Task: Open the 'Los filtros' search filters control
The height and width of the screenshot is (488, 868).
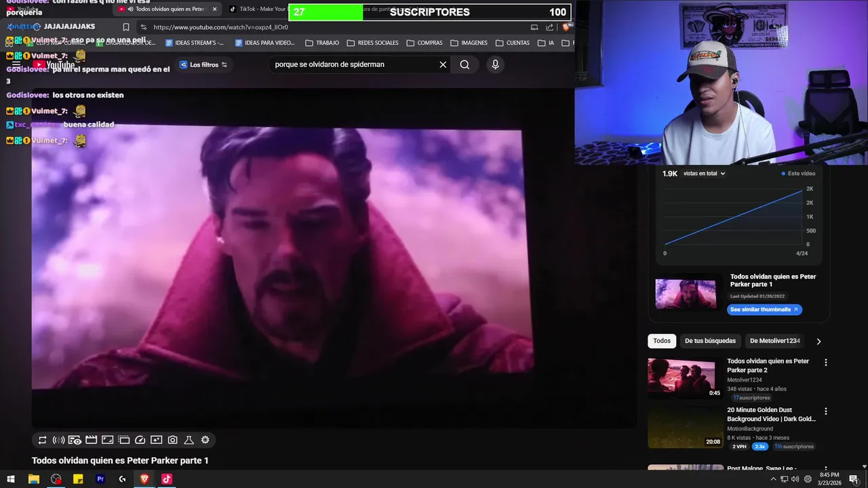Action: pos(203,64)
